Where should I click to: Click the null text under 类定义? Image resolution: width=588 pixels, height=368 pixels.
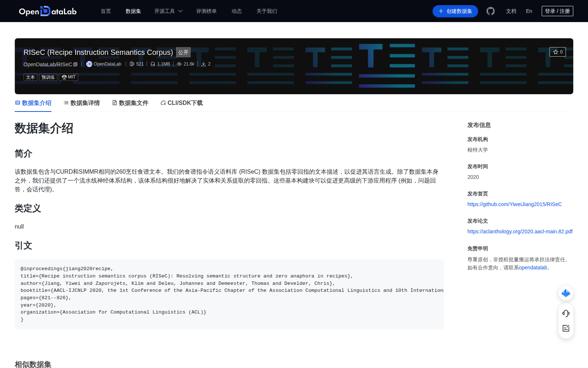[x=19, y=227]
